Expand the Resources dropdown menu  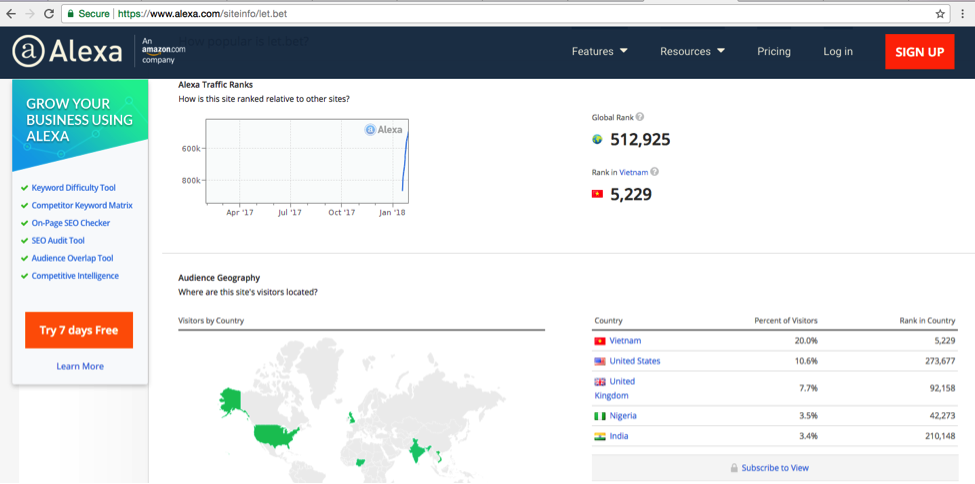(x=692, y=52)
